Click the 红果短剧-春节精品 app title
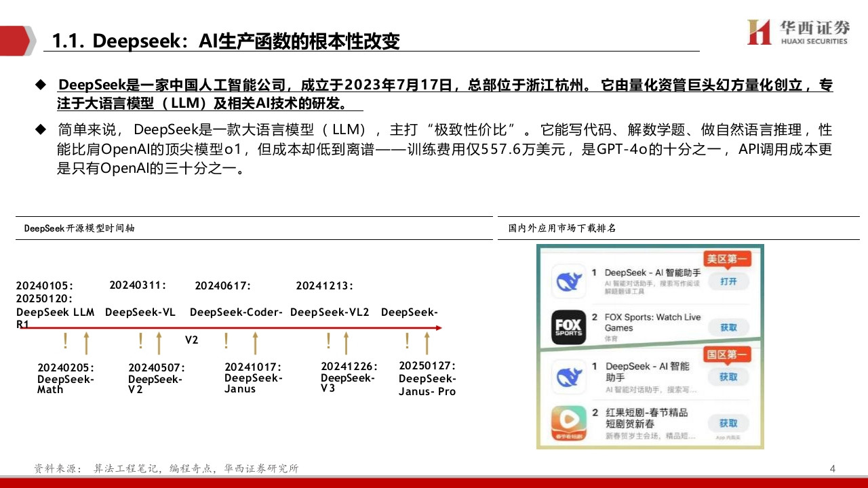The width and height of the screenshot is (868, 488). (x=646, y=418)
